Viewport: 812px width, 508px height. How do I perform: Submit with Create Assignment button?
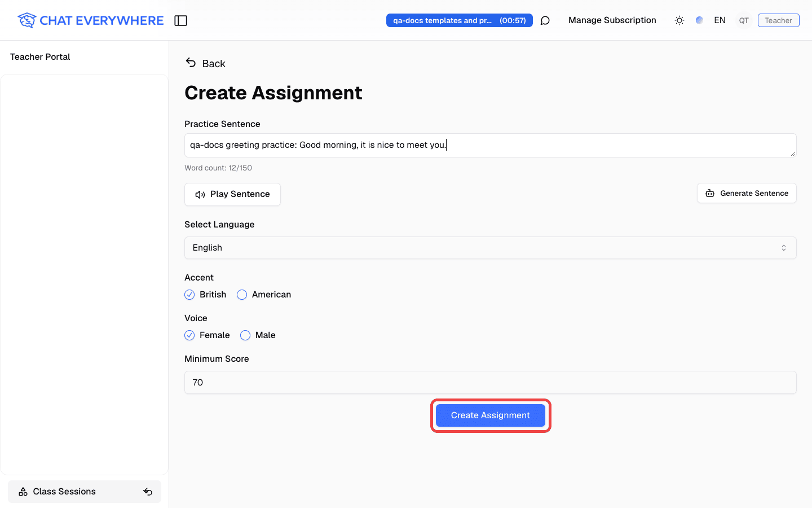(491, 415)
